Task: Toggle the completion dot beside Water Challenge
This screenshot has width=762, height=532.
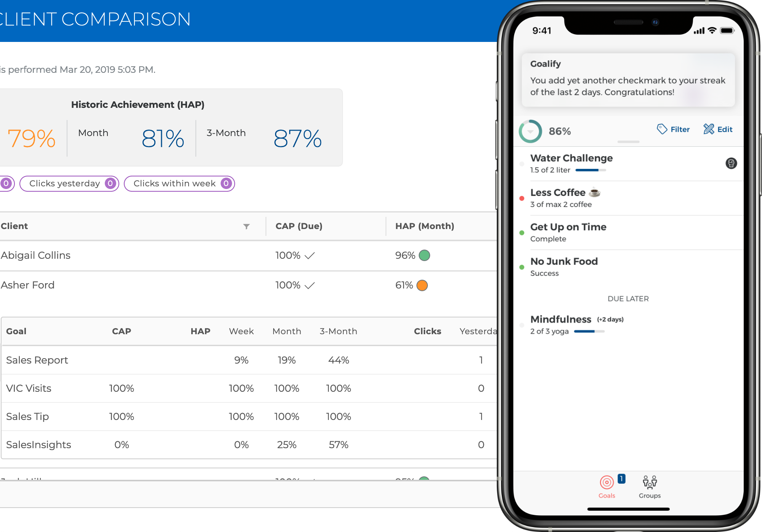Action: (x=522, y=164)
